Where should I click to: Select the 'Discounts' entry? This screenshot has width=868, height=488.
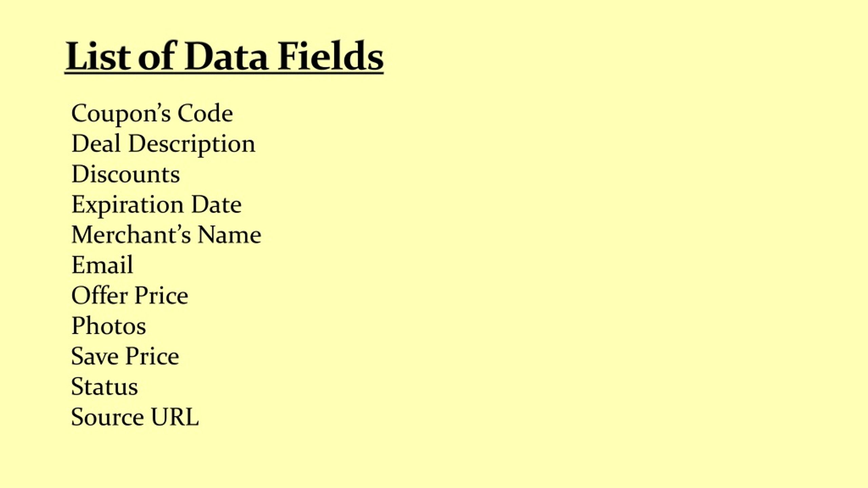[x=125, y=174]
